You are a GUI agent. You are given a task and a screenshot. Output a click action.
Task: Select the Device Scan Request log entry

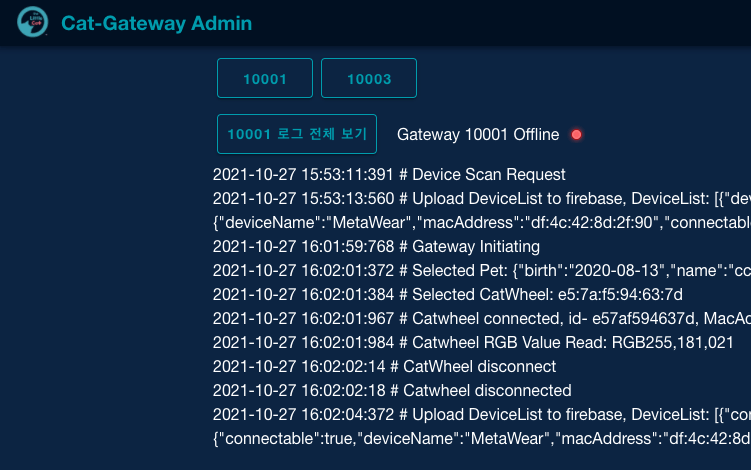pyautogui.click(x=389, y=174)
